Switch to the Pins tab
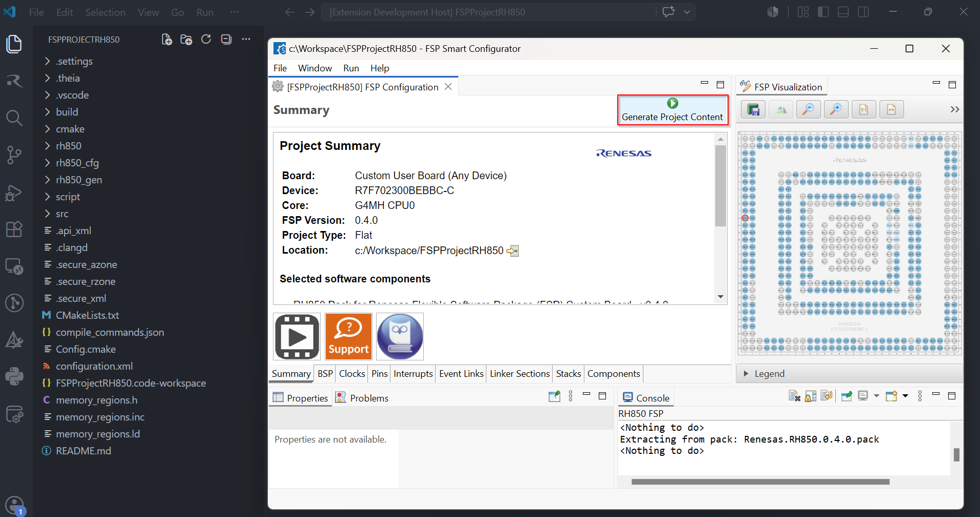The image size is (980, 517). click(380, 374)
